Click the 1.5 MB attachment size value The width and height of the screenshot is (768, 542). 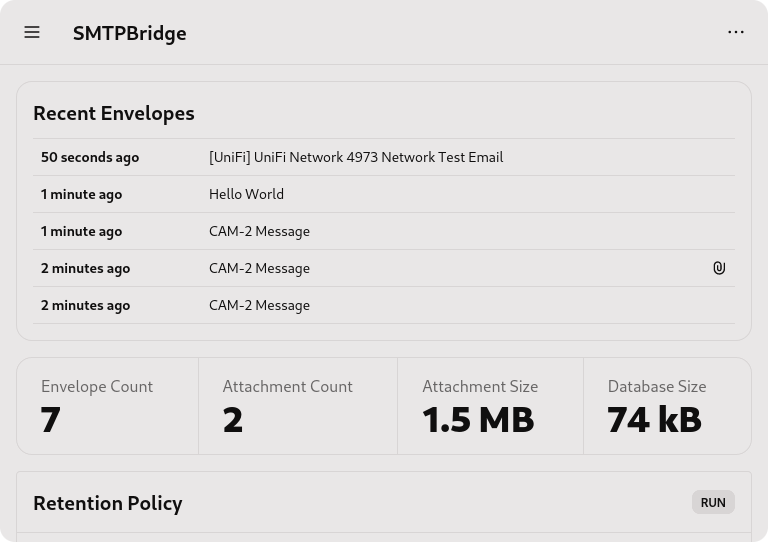coord(478,420)
